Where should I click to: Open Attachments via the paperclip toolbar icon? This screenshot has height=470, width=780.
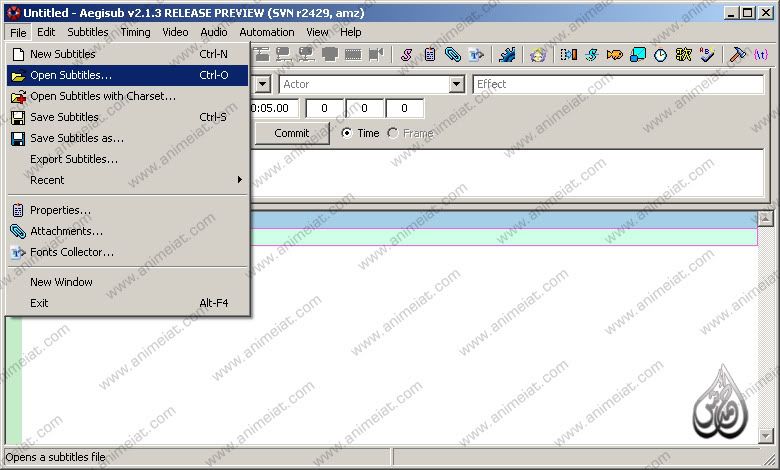pos(453,55)
